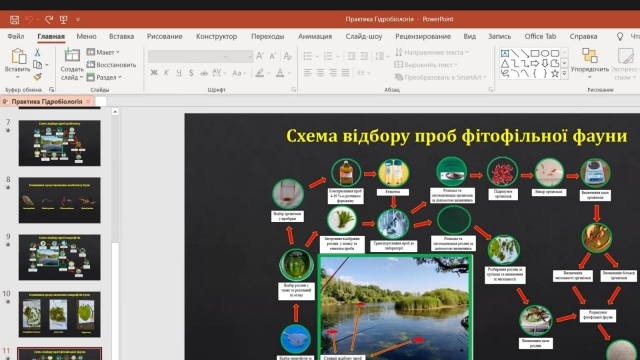640x360 pixels.
Task: Click the Save icon in quick access toolbar
Action: (x=14, y=19)
